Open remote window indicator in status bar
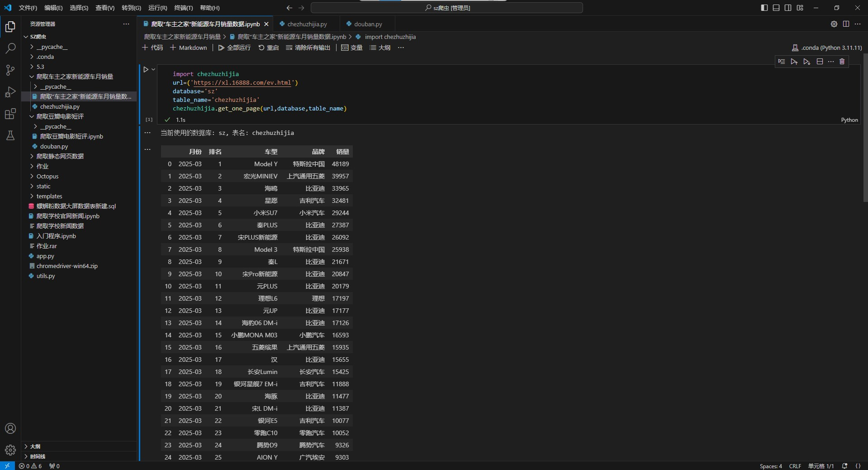Screen dimensions: 868x470 tap(7, 466)
